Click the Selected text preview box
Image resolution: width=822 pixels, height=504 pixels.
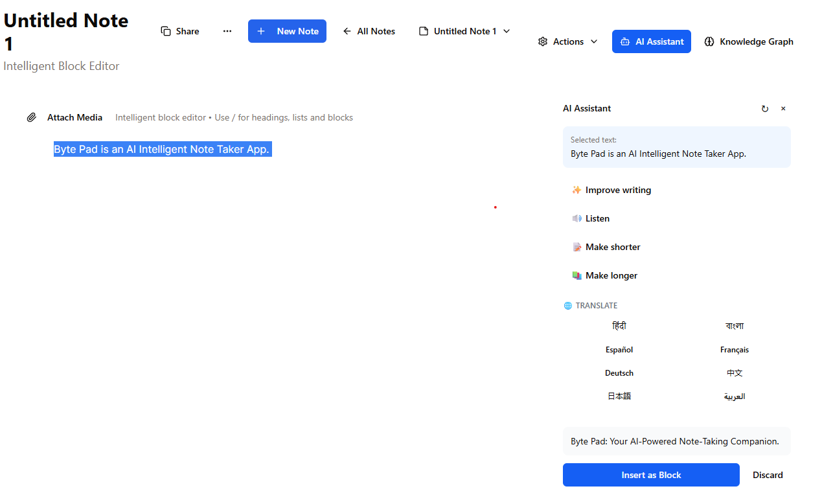pyautogui.click(x=677, y=147)
